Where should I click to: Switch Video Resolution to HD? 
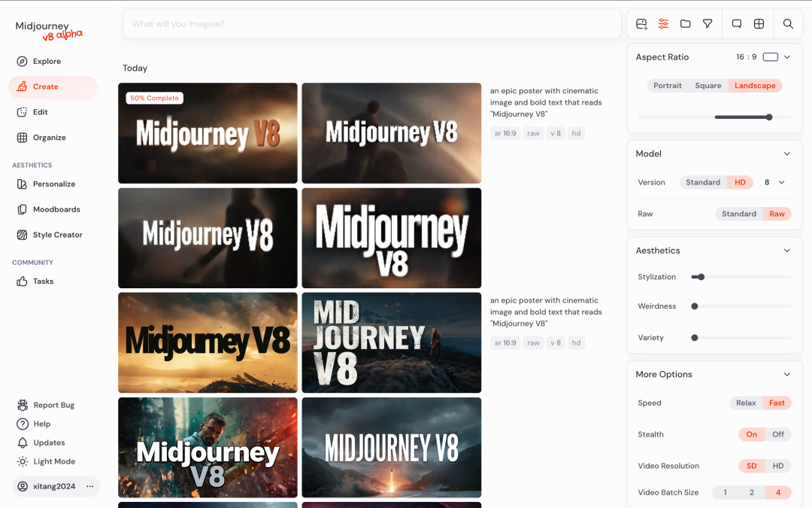(x=780, y=466)
